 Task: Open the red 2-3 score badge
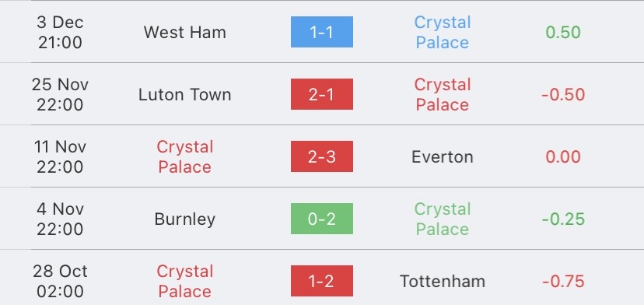(x=321, y=156)
